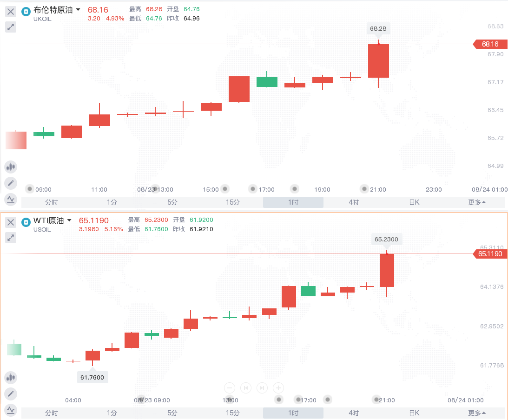508x420 pixels.
Task: Expand the WTI chart to fullscreen
Action: [x=11, y=238]
